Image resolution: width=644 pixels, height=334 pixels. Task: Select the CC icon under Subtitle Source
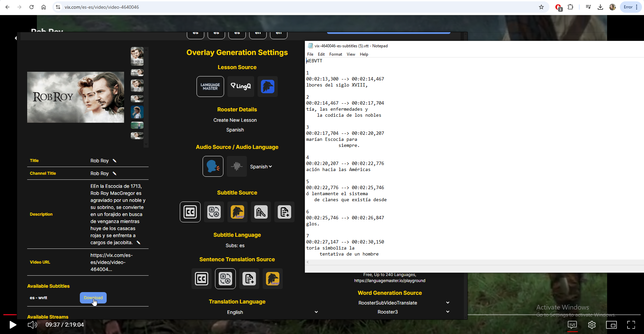click(190, 212)
